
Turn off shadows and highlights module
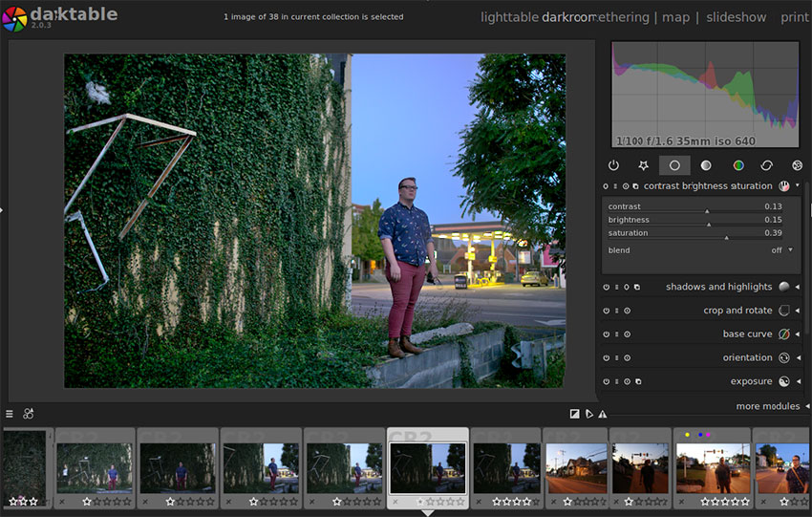pyautogui.click(x=607, y=287)
